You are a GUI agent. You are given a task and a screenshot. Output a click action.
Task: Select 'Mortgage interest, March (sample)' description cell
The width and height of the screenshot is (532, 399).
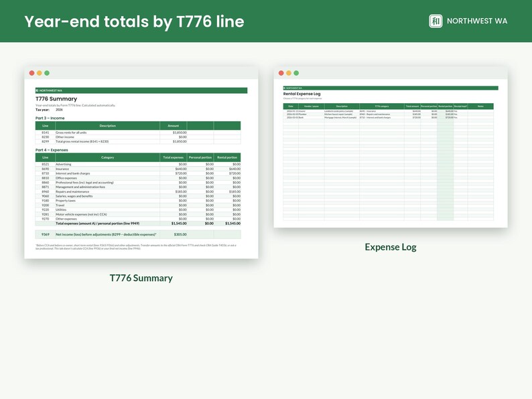pyautogui.click(x=342, y=117)
